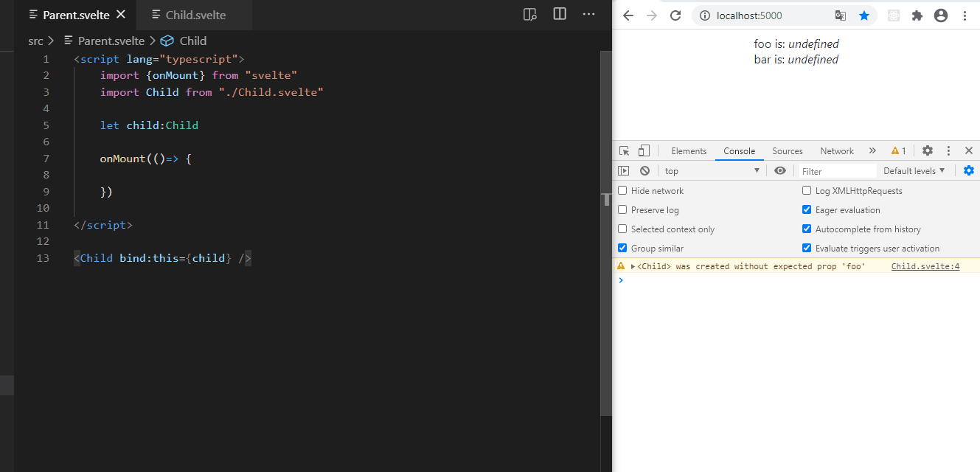980x472 pixels.
Task: Open the editor More Actions ellipsis menu
Action: (x=588, y=14)
